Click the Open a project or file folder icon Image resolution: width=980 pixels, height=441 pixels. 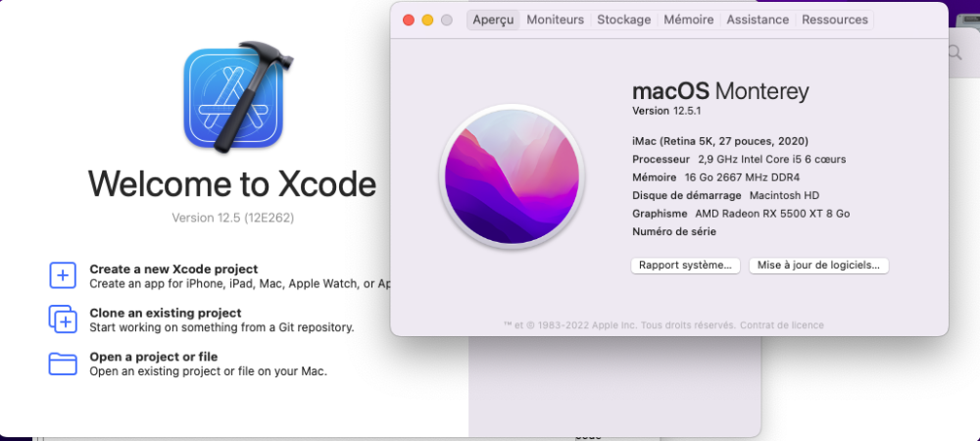[x=63, y=364]
